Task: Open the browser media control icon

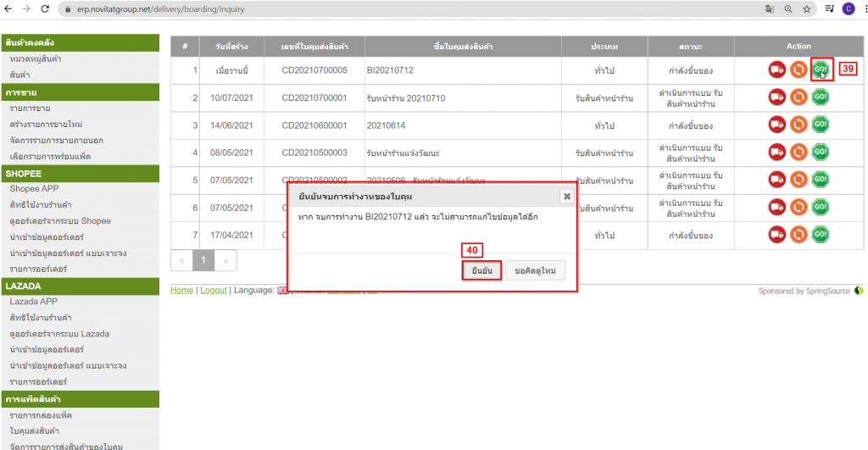Action: [829, 8]
